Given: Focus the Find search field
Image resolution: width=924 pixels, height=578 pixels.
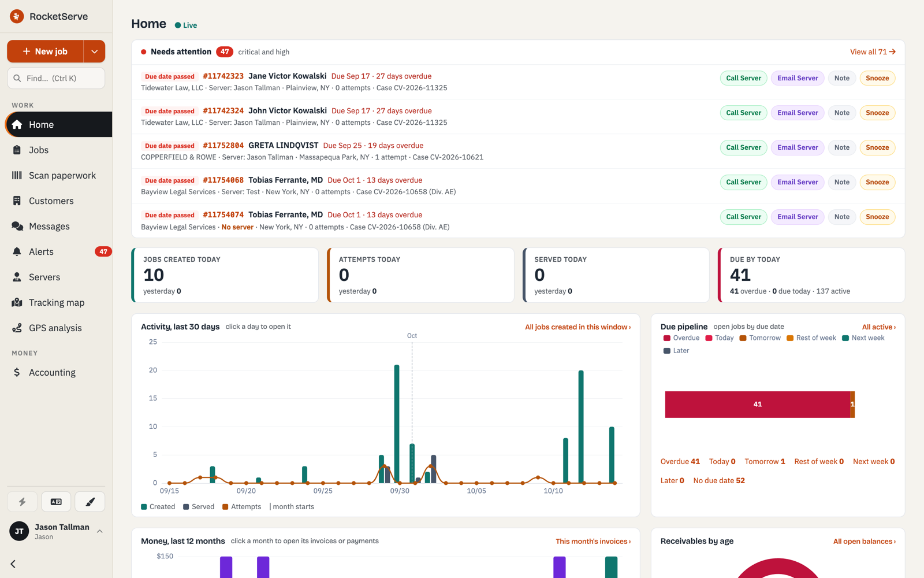Looking at the screenshot, I should [x=56, y=78].
